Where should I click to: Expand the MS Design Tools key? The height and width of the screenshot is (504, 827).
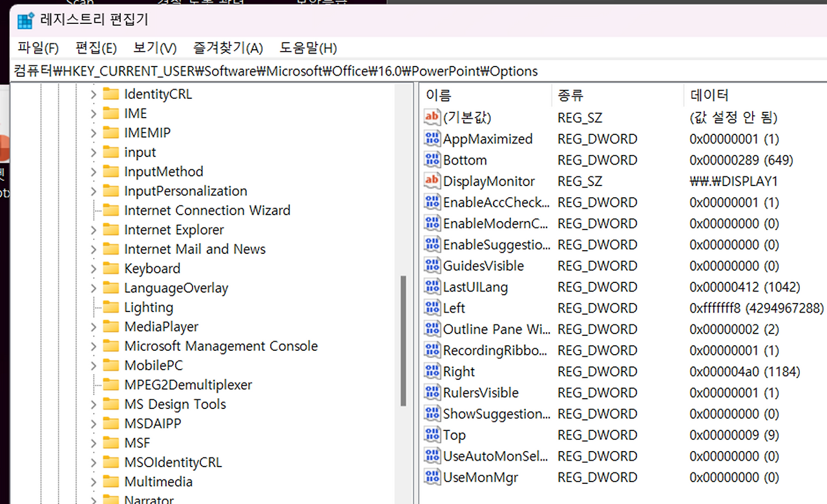coord(93,404)
